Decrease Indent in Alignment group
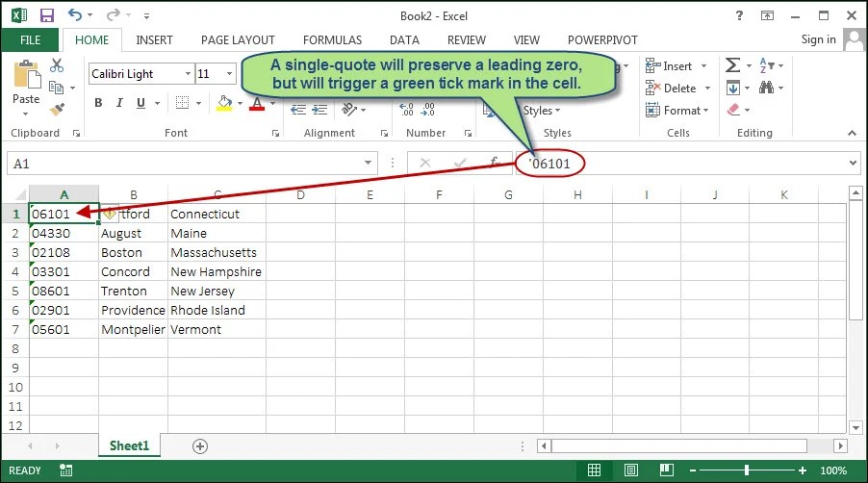 [x=298, y=110]
